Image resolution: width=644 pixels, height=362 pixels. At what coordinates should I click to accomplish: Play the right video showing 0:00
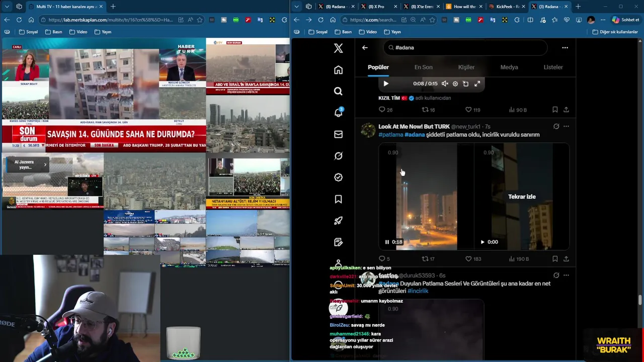[x=482, y=242]
